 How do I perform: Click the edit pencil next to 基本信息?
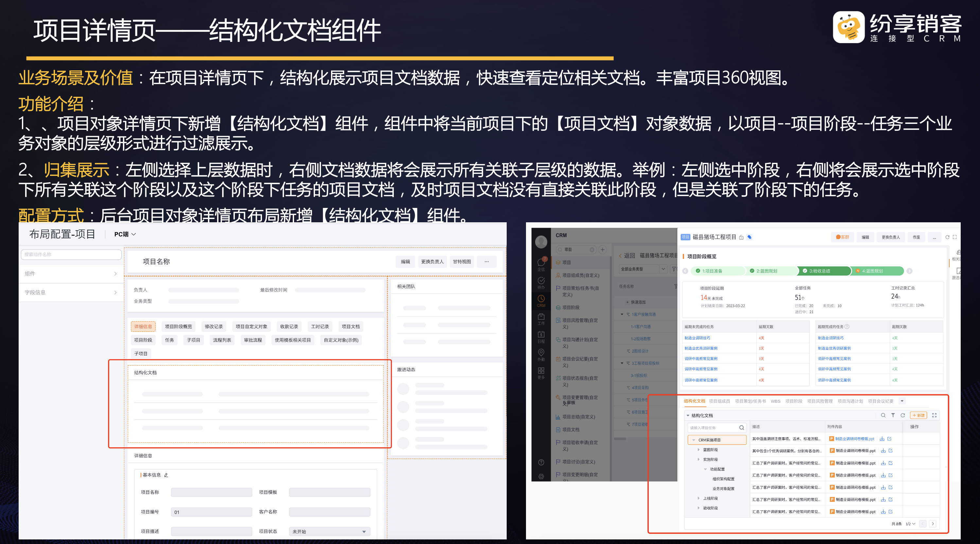(x=166, y=475)
